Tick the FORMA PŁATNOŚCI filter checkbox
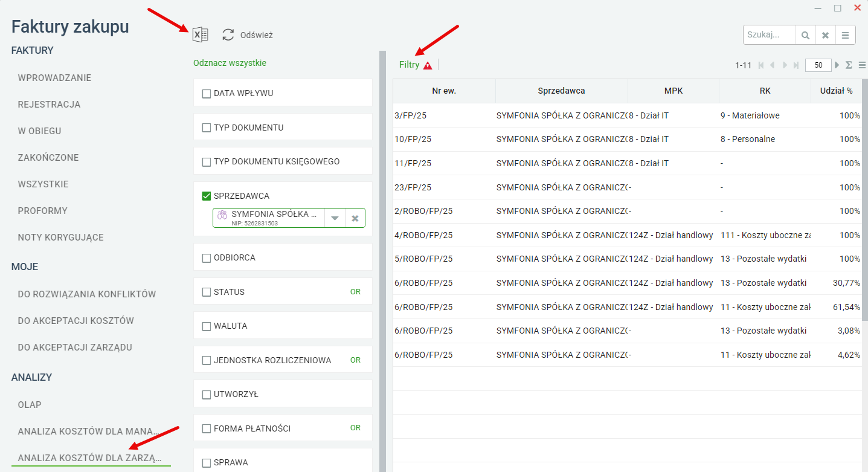Image resolution: width=868 pixels, height=472 pixels. point(207,428)
